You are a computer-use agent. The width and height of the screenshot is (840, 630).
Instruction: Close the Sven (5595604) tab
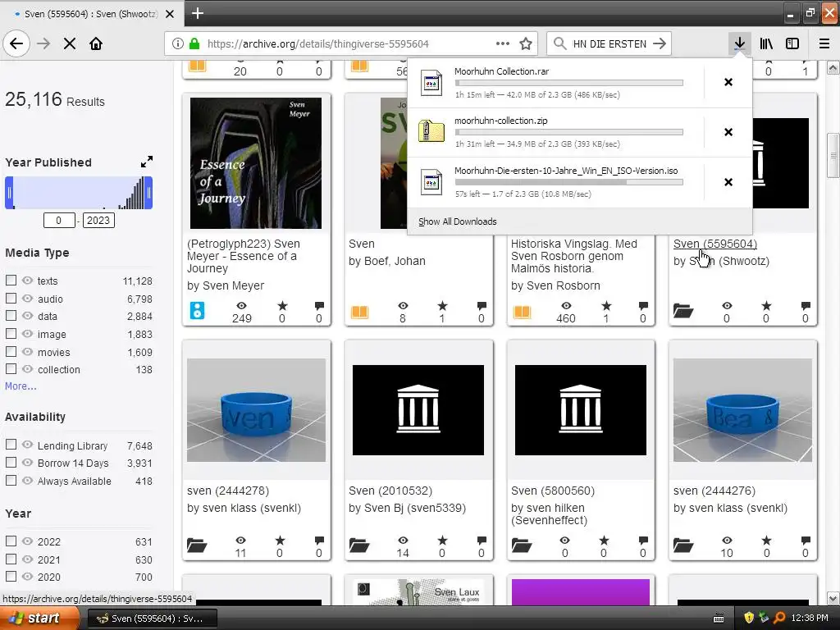pos(169,14)
